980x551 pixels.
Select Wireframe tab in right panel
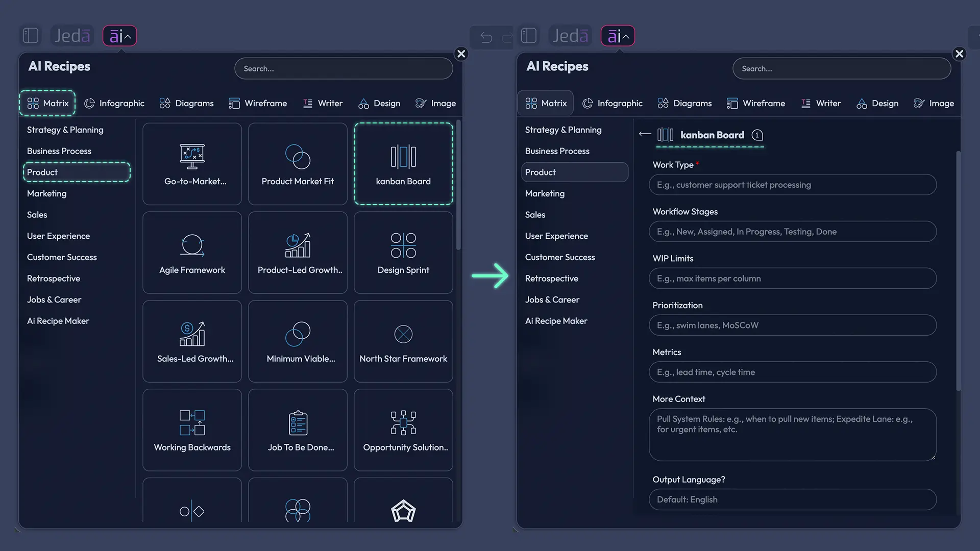[x=756, y=103]
